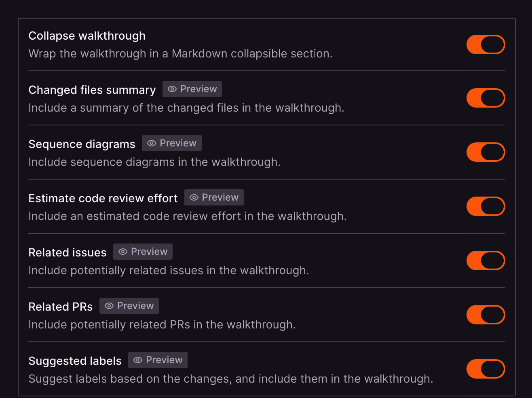The width and height of the screenshot is (532, 398).
Task: Click eye icon by Estimate code review effort
Action: 194,197
